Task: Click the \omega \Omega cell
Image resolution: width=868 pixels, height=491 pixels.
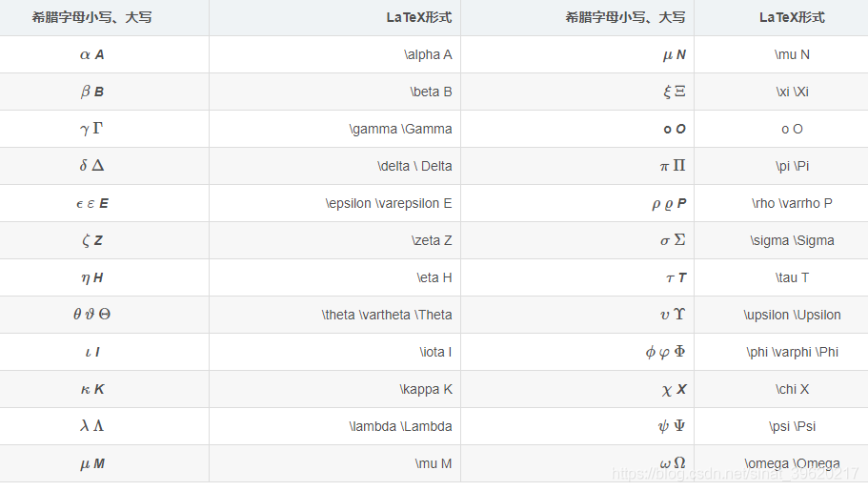Action: [x=780, y=463]
